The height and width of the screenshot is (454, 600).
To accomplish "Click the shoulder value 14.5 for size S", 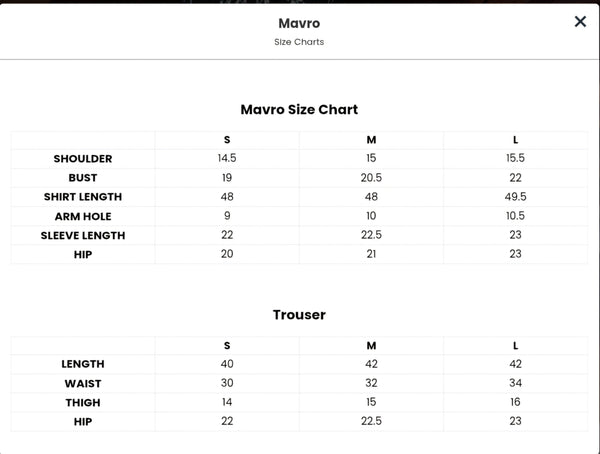I will pos(227,159).
